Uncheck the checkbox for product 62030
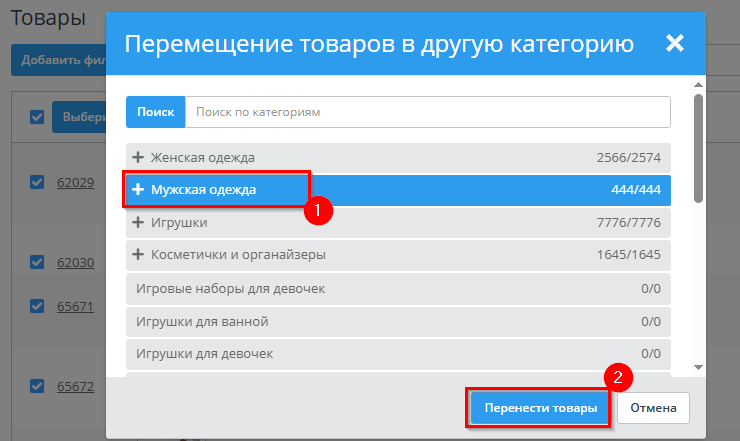The height and width of the screenshot is (441, 740). click(37, 262)
